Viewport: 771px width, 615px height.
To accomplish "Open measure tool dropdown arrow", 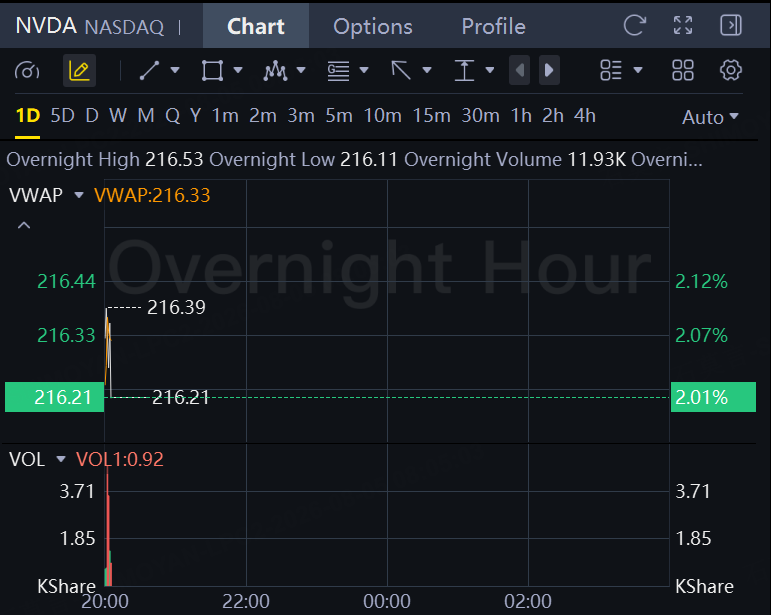I will click(x=490, y=70).
